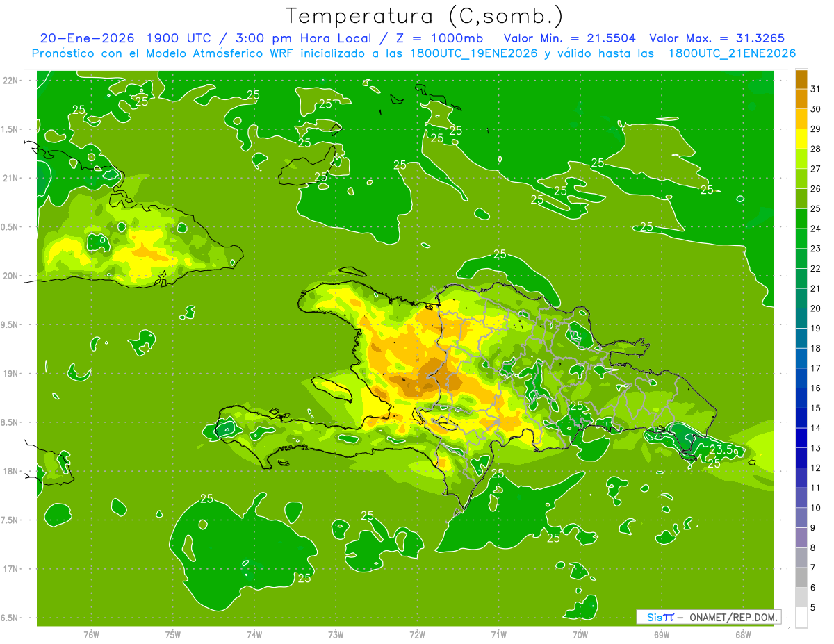Click the "23.5" contour label near eastern tip
The width and height of the screenshot is (834, 644).
click(x=721, y=450)
